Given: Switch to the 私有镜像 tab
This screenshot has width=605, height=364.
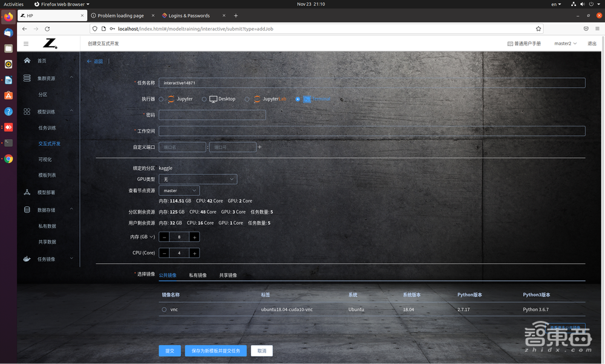Looking at the screenshot, I should tap(197, 275).
